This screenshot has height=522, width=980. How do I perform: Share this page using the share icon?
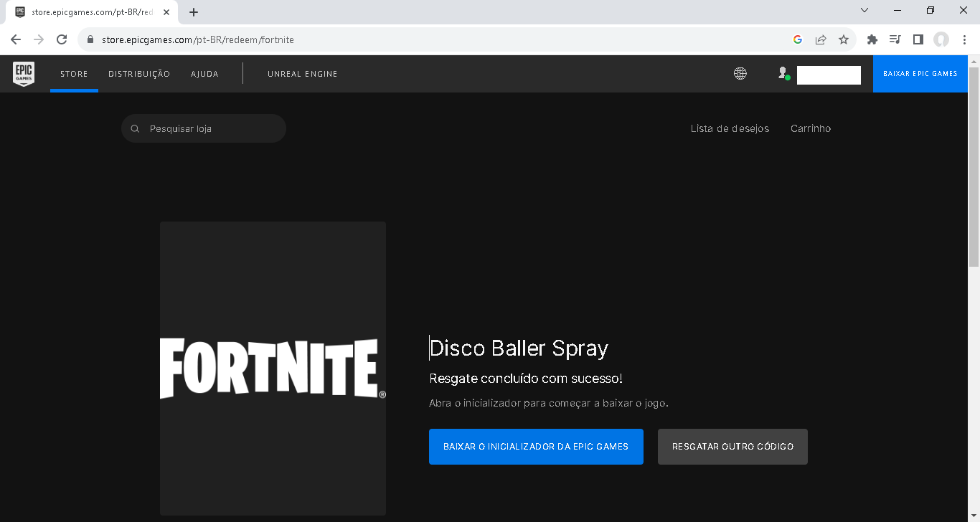[821, 39]
